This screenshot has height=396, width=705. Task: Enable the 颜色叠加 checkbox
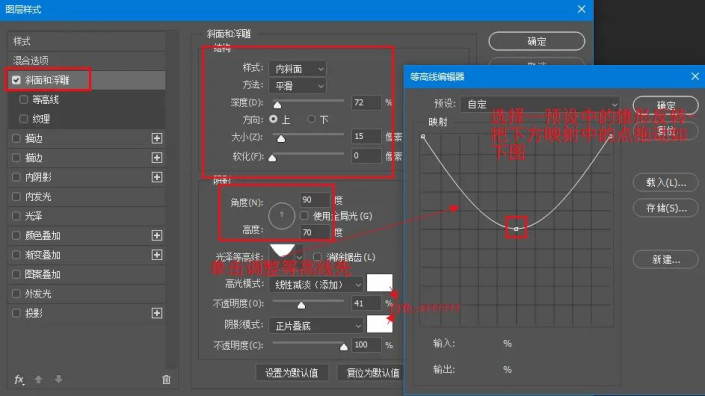(16, 236)
